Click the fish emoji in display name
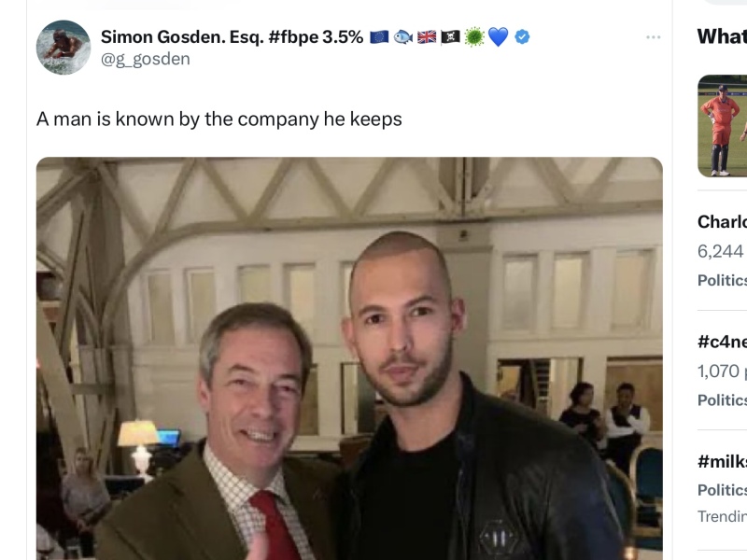 [x=403, y=37]
